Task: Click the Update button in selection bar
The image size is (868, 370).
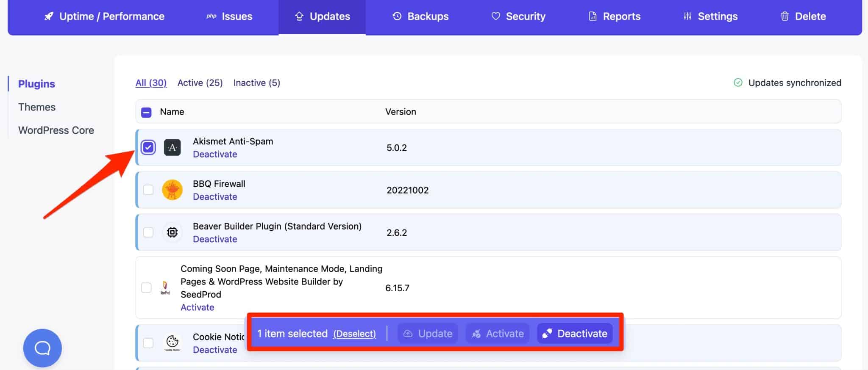Action: coord(428,334)
